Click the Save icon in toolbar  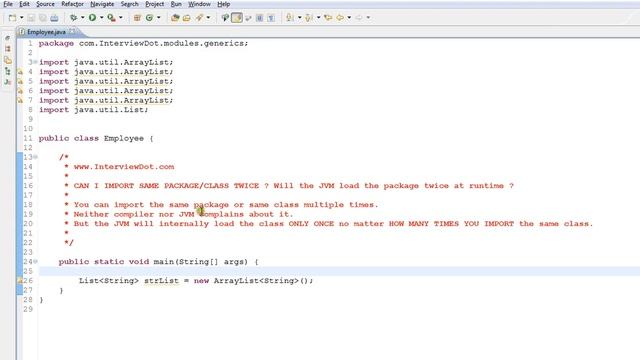pos(31,18)
